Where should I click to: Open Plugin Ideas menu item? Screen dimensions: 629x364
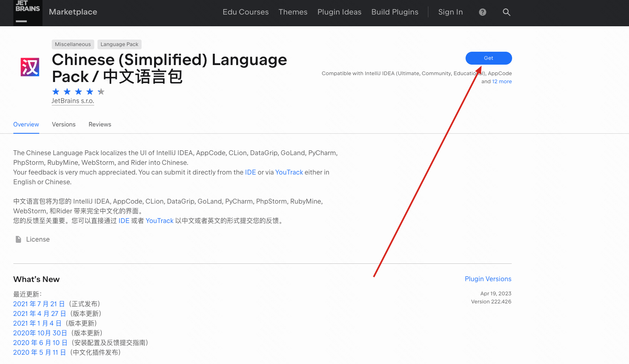point(339,12)
